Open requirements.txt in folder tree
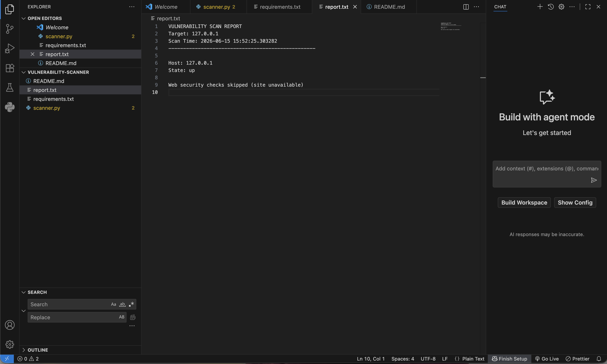 (x=80, y=99)
